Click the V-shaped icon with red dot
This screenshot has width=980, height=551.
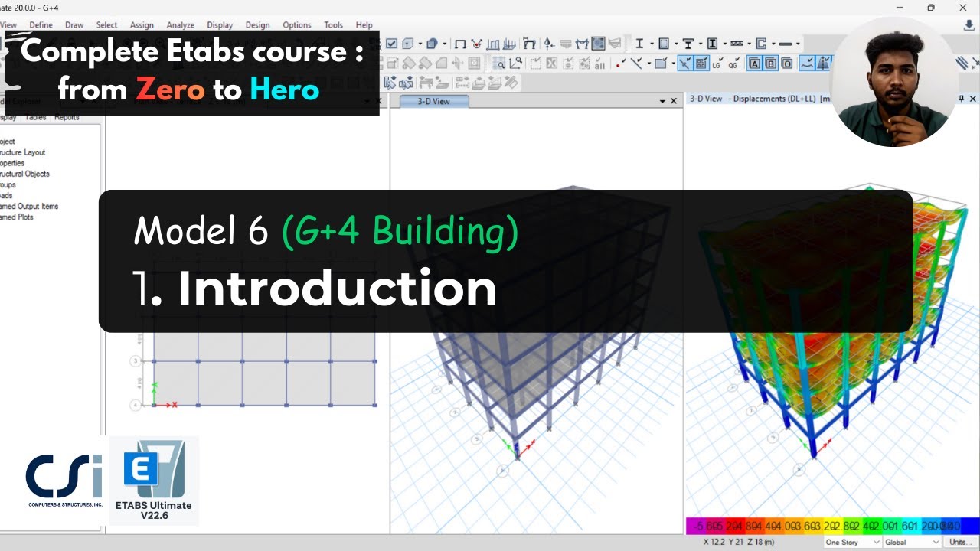[477, 44]
